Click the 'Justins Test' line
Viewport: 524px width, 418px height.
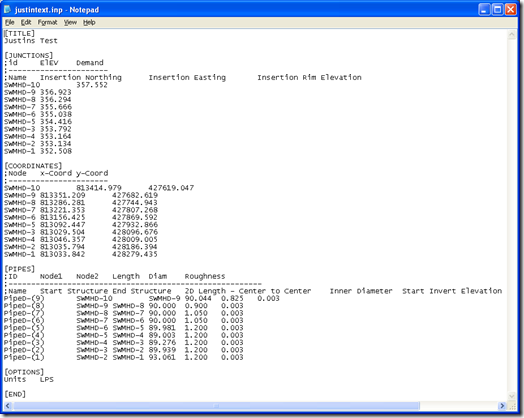(31, 41)
